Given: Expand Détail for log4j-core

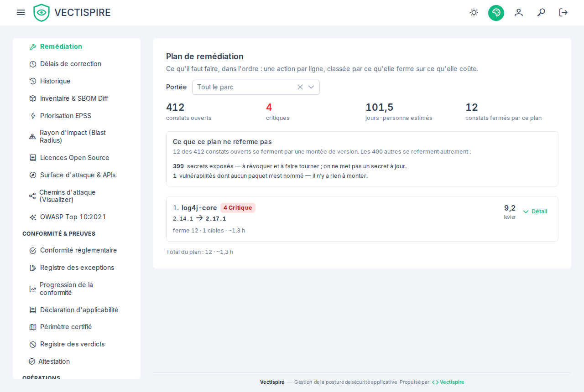Looking at the screenshot, I should pyautogui.click(x=535, y=211).
